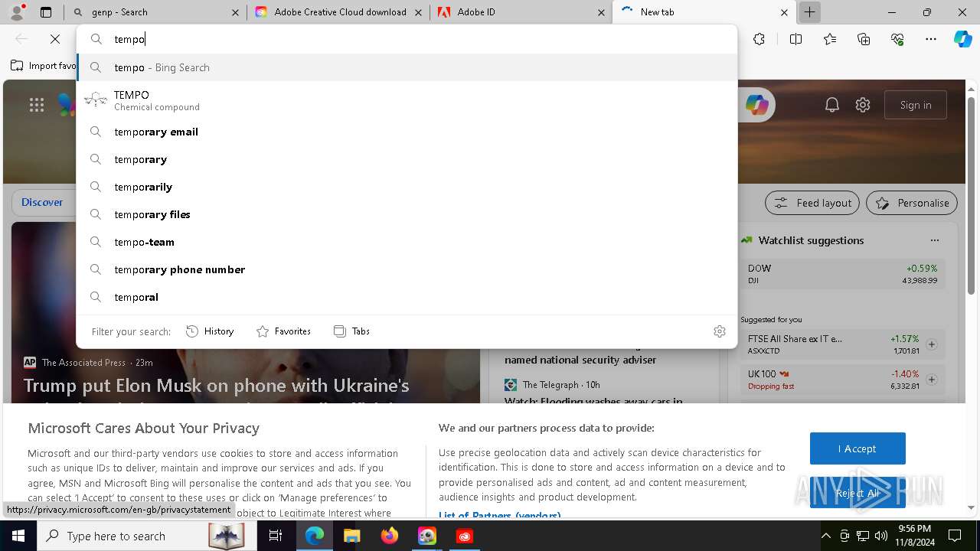Add UK 100 to watchlist
Screen dimensions: 980x551
point(932,380)
